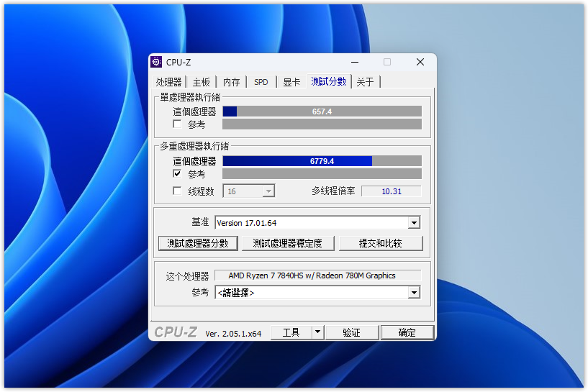
Task: Enable single-thread 參考 checkbox
Action: [177, 124]
